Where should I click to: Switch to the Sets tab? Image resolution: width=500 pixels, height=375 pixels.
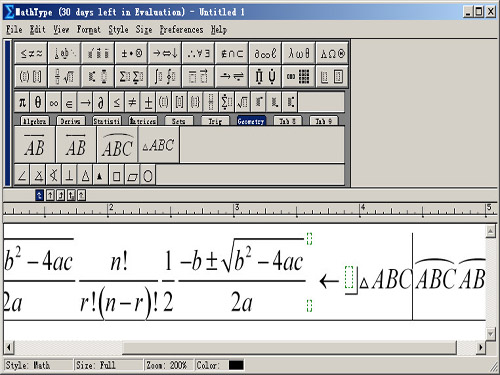(179, 121)
